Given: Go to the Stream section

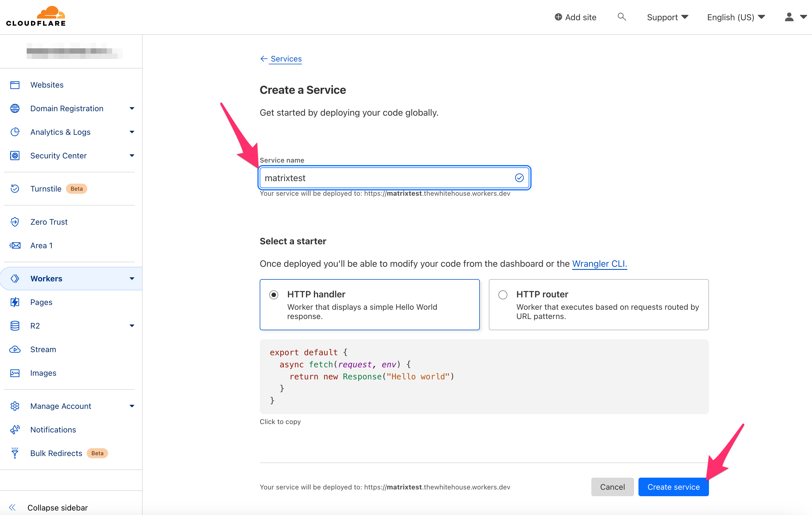Looking at the screenshot, I should [x=43, y=349].
